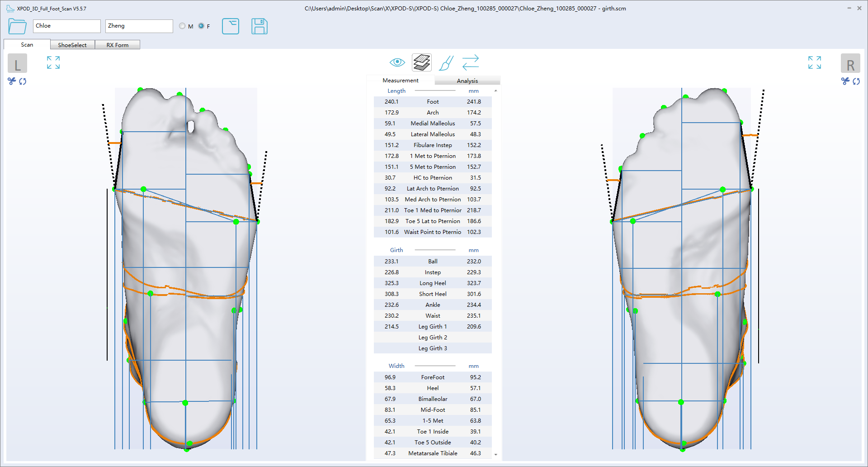Click the measurement list scroll down arrow
This screenshot has height=467, width=868.
(496, 454)
